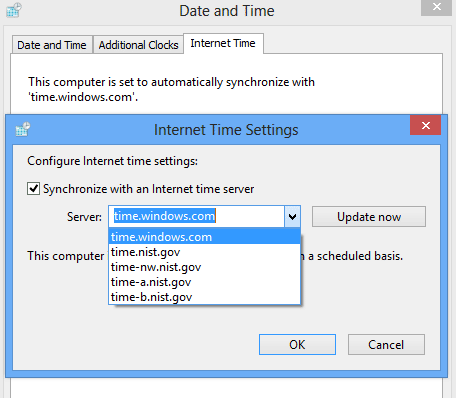Uncheck Synchronize with an Internet time server
Screen dimensions: 456x398
coord(33,189)
